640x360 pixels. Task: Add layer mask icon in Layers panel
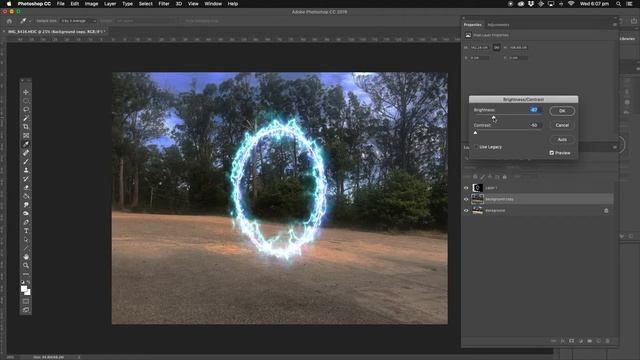(x=571, y=341)
